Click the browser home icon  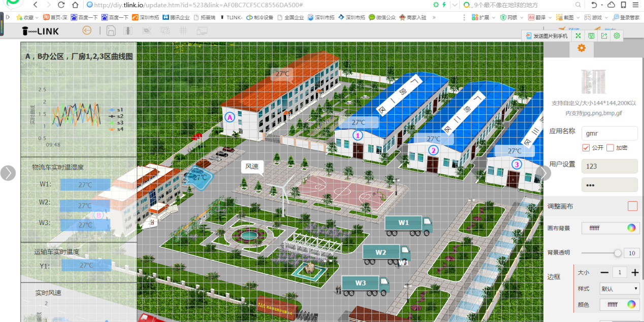pos(75,5)
